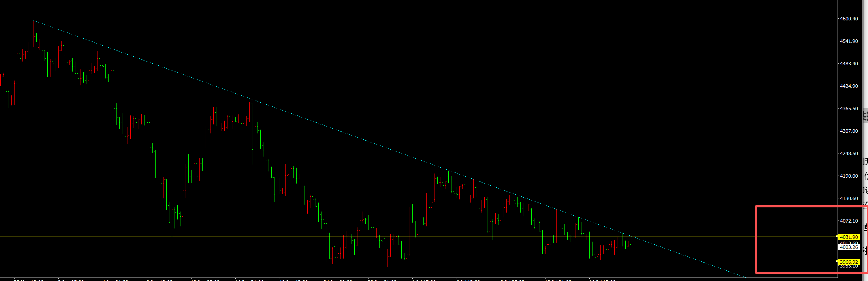The image size is (868, 281).
Task: Click the 4130.60 price axis label
Action: pyautogui.click(x=849, y=198)
